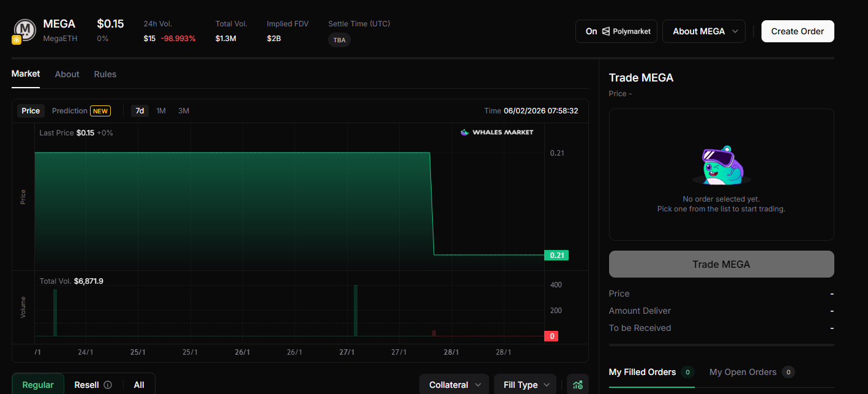Click the NEW badge next to Prediction
Image resolution: width=868 pixels, height=394 pixels.
[100, 111]
